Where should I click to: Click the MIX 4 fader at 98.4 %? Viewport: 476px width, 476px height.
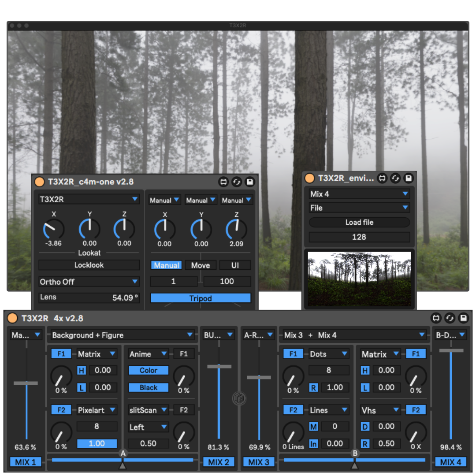point(451,351)
